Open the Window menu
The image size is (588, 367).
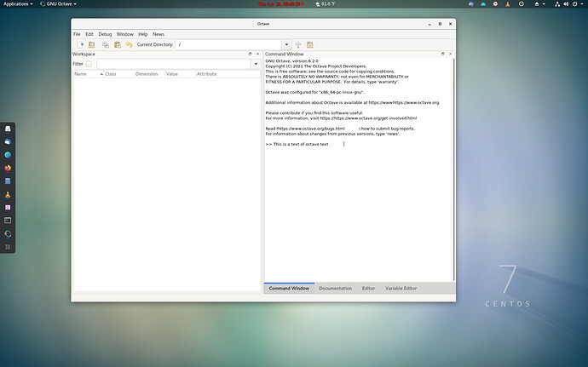[125, 34]
